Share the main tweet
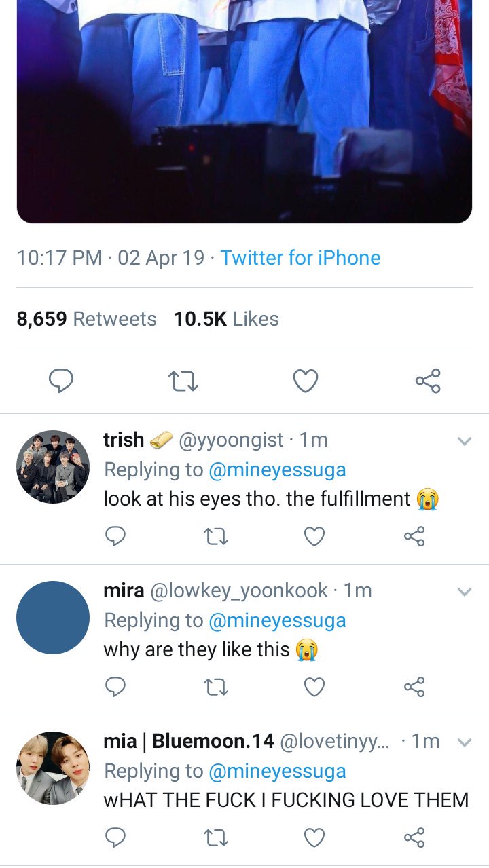The image size is (489, 868). [x=428, y=381]
